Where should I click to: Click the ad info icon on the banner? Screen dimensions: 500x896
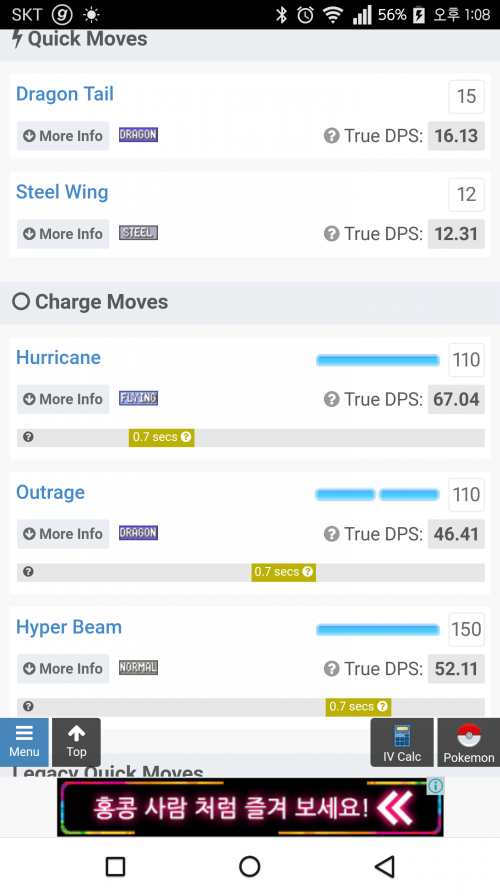(435, 786)
